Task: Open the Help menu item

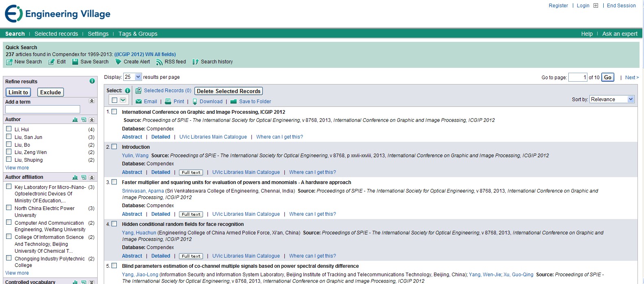Action: (x=587, y=34)
